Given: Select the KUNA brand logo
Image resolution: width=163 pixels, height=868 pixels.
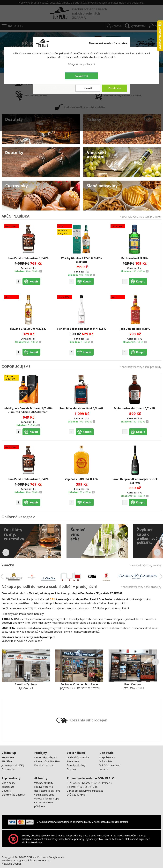Looking at the screenshot, I should pyautogui.click(x=92, y=577).
